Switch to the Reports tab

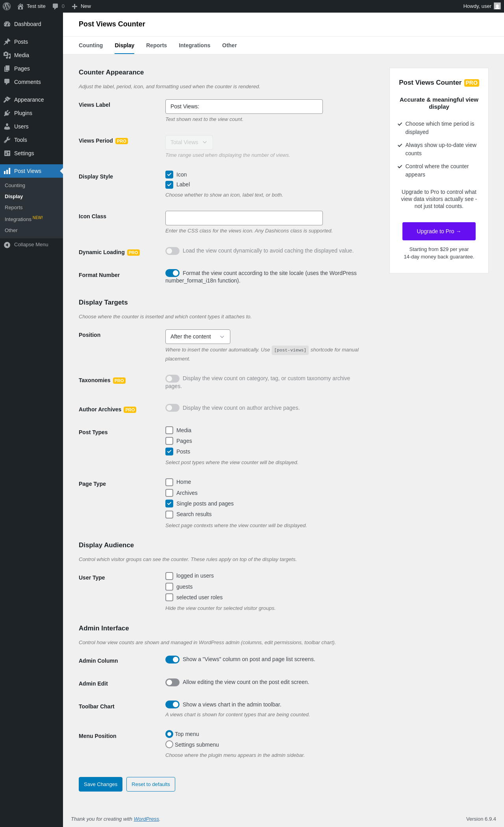click(156, 45)
